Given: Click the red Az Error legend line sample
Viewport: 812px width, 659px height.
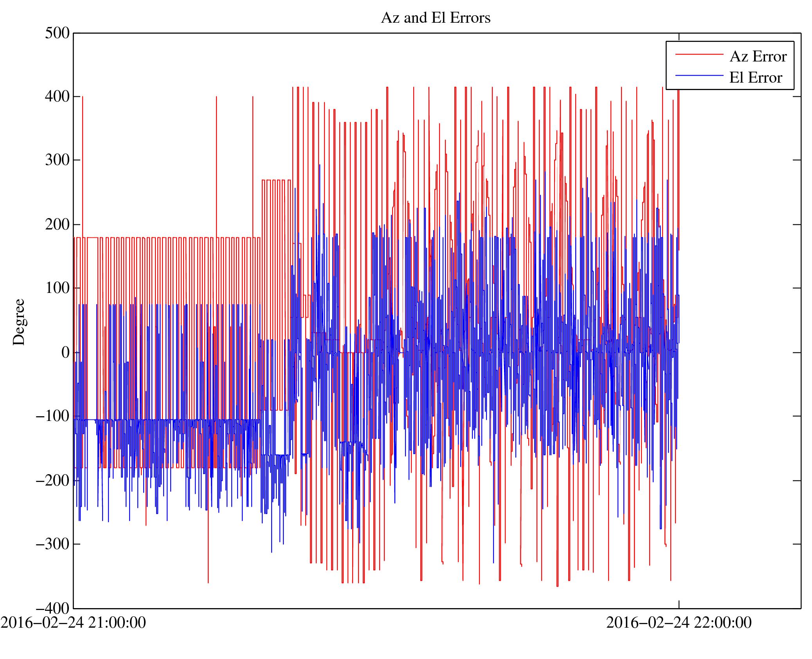Looking at the screenshot, I should 699,54.
